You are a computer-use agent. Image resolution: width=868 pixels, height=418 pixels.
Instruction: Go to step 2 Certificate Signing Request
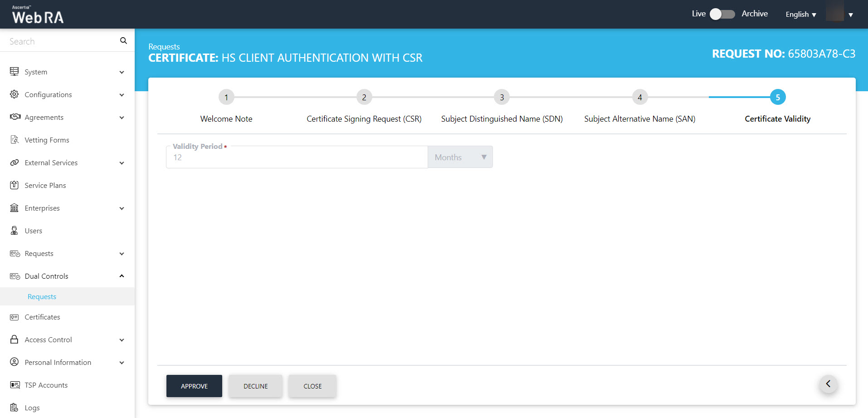coord(364,97)
